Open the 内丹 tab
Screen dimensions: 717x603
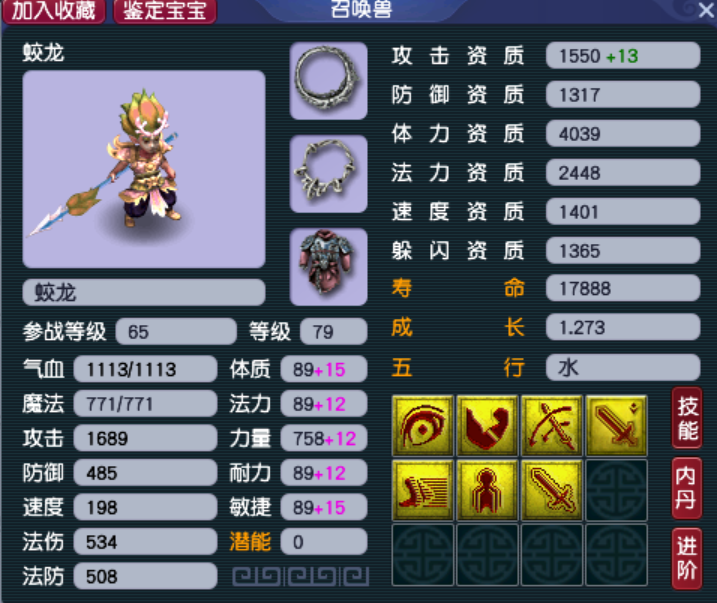687,488
